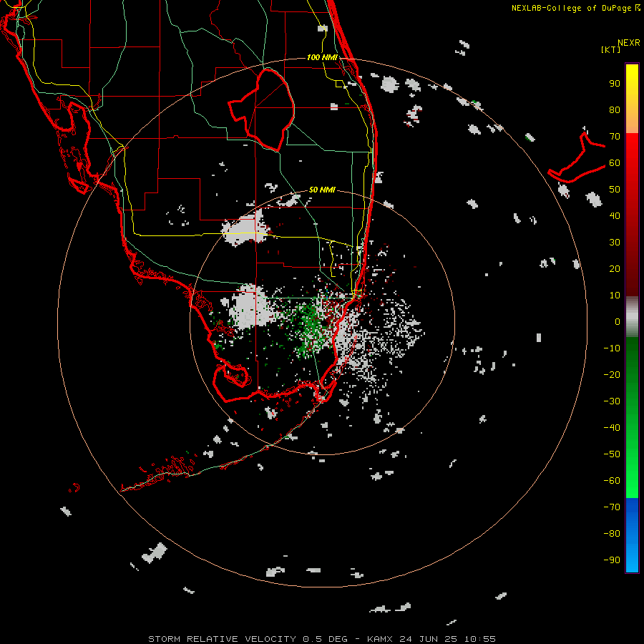Image resolution: width=644 pixels, height=644 pixels.
Task: Click the 60 value on velocity scale
Action: pos(615,163)
